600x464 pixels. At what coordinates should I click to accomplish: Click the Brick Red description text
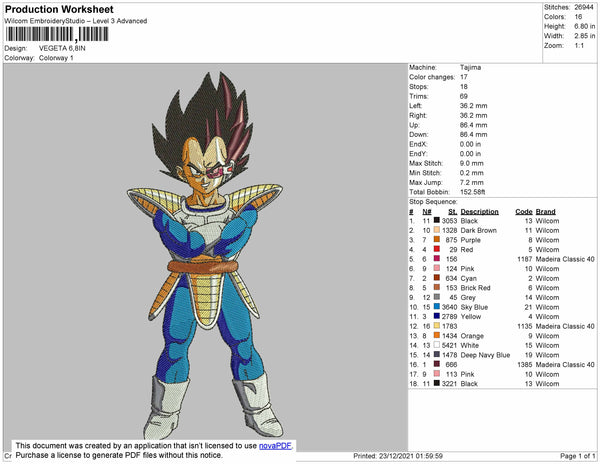coord(475,288)
